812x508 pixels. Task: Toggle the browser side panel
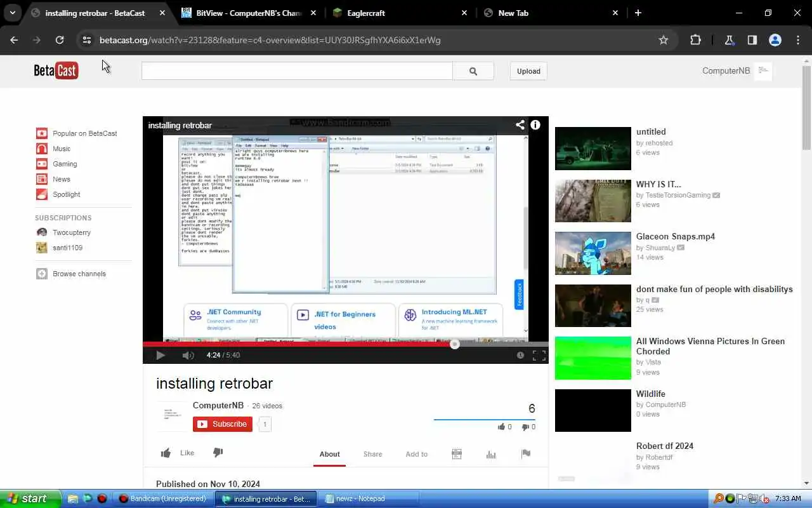click(x=752, y=40)
